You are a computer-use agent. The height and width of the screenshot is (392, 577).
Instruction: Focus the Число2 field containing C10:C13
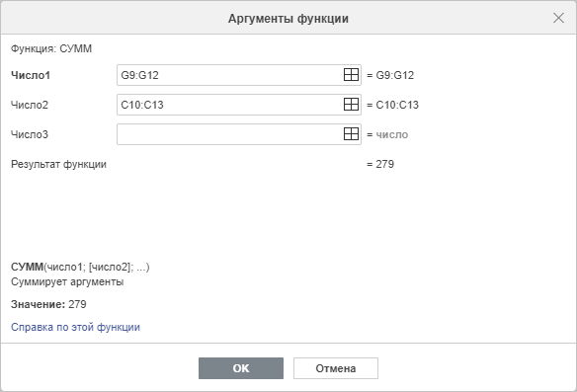coord(239,105)
